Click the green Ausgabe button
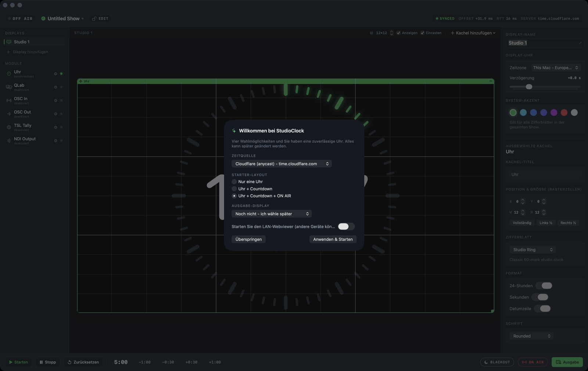The height and width of the screenshot is (371, 588). (x=567, y=362)
